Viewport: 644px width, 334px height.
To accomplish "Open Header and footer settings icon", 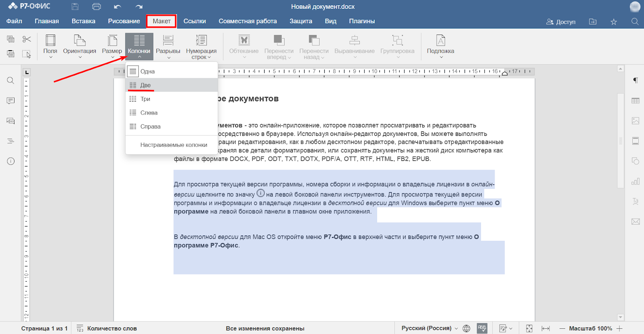I will (636, 141).
